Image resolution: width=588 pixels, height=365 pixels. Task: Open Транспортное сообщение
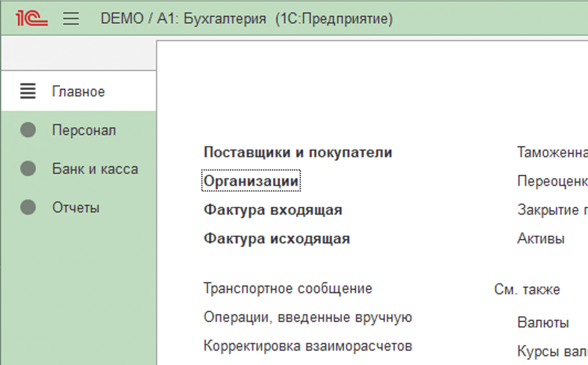[x=288, y=289]
